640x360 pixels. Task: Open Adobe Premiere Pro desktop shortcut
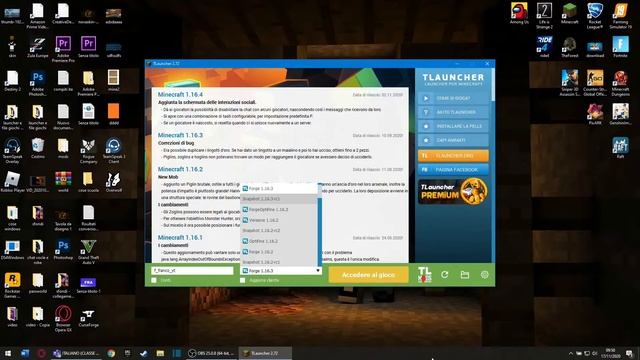63,49
